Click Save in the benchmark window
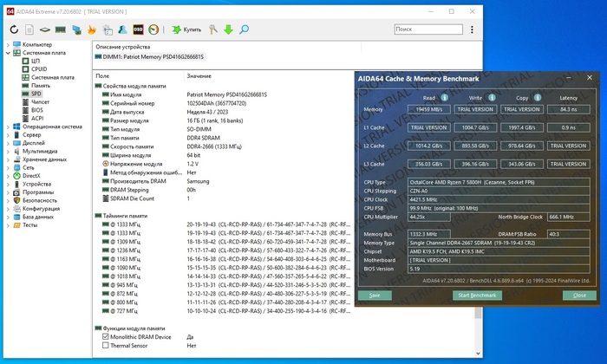607x364 pixels. 375,295
